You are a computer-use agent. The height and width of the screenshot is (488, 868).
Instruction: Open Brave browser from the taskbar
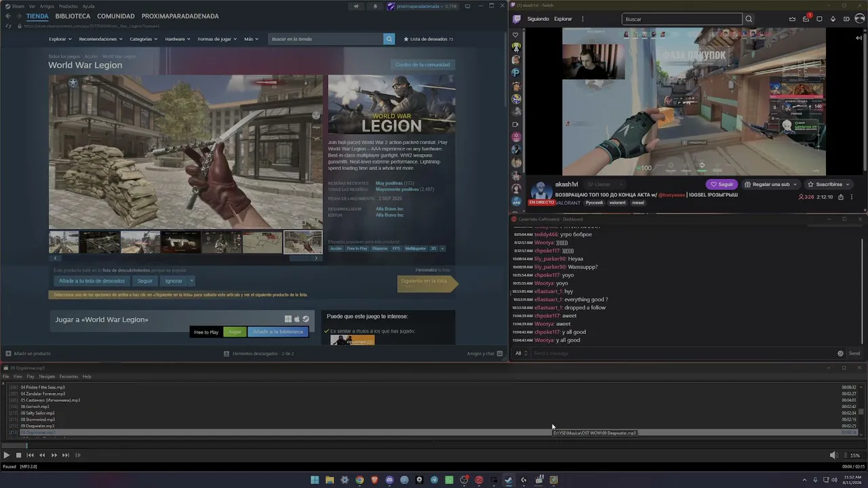(374, 480)
